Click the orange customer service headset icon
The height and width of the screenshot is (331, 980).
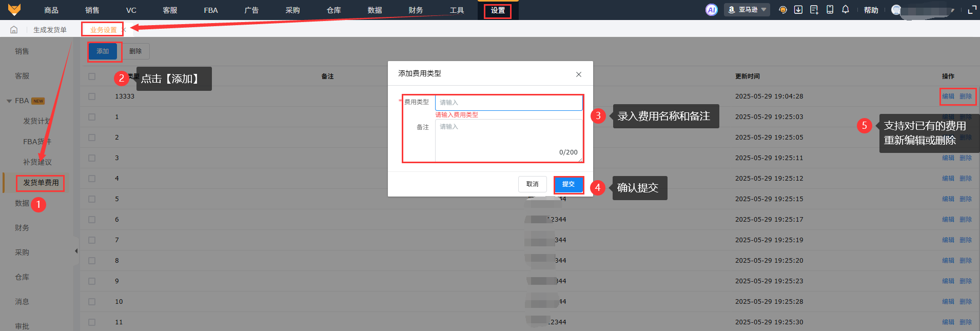pyautogui.click(x=782, y=10)
